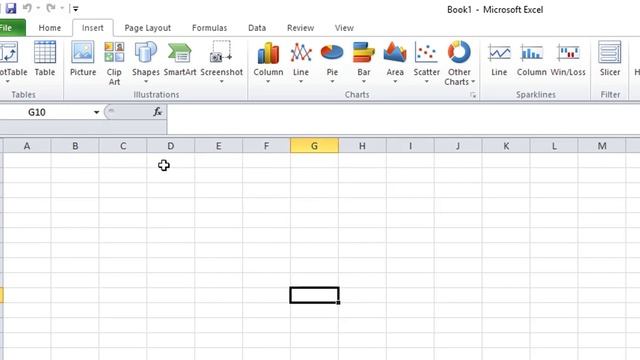Click into the formula bar
640x360 pixels.
(x=403, y=119)
